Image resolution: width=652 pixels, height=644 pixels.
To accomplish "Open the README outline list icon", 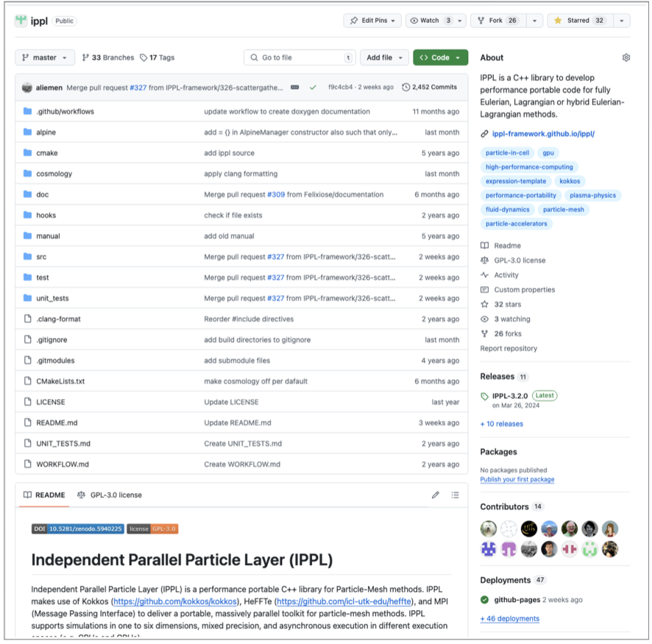I will click(456, 495).
